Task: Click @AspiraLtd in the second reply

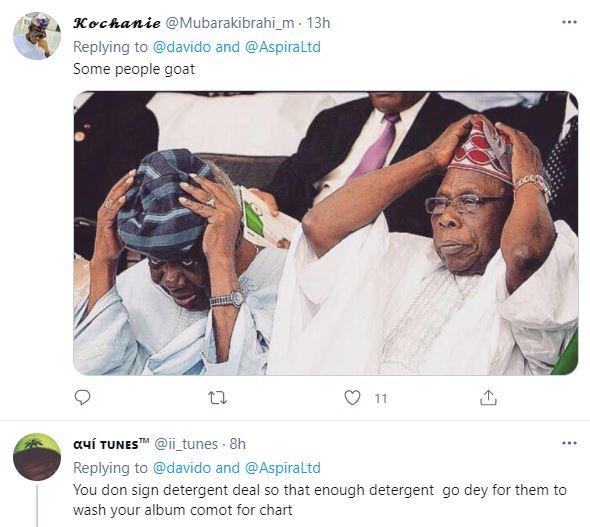Action: tap(283, 468)
